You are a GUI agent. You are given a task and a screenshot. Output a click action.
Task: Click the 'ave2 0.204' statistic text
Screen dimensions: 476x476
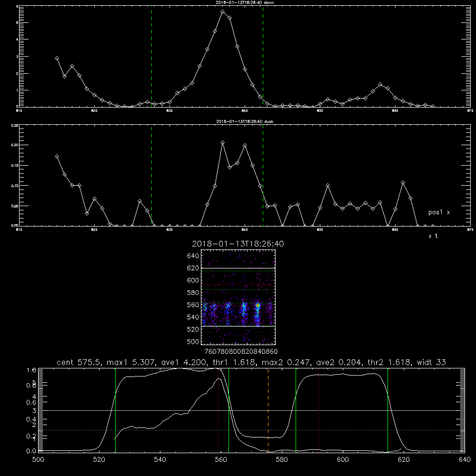pyautogui.click(x=339, y=362)
